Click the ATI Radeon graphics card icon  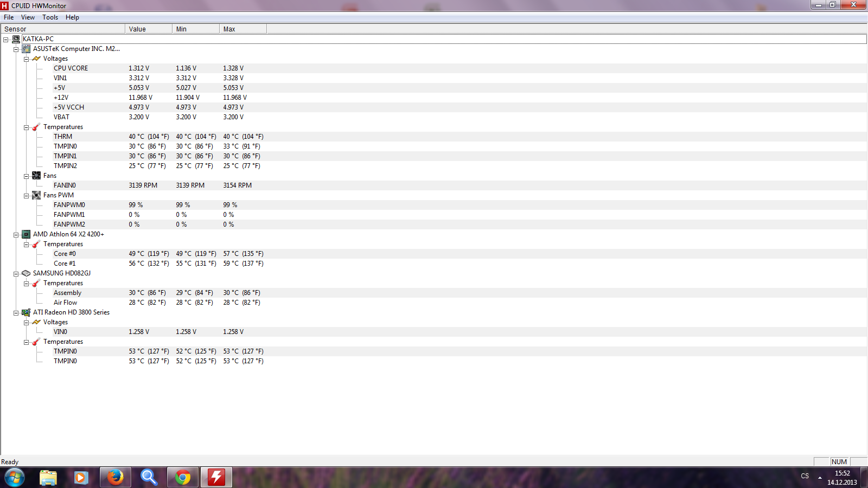click(x=26, y=312)
